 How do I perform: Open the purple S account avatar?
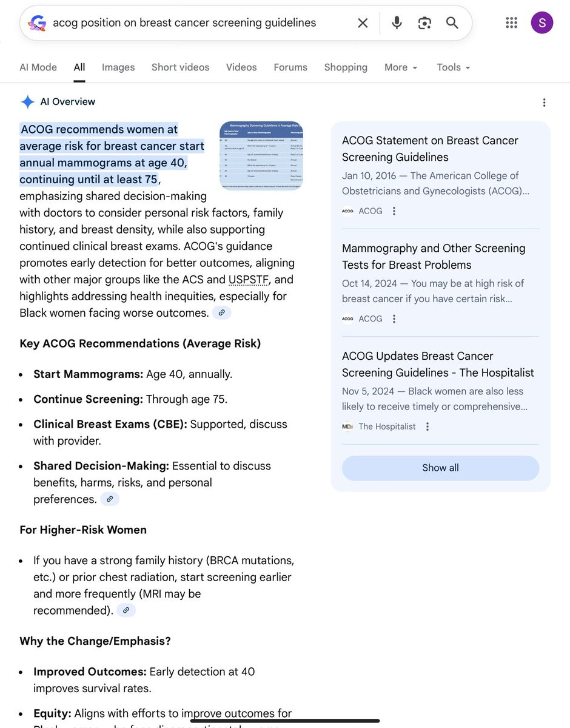click(x=541, y=23)
